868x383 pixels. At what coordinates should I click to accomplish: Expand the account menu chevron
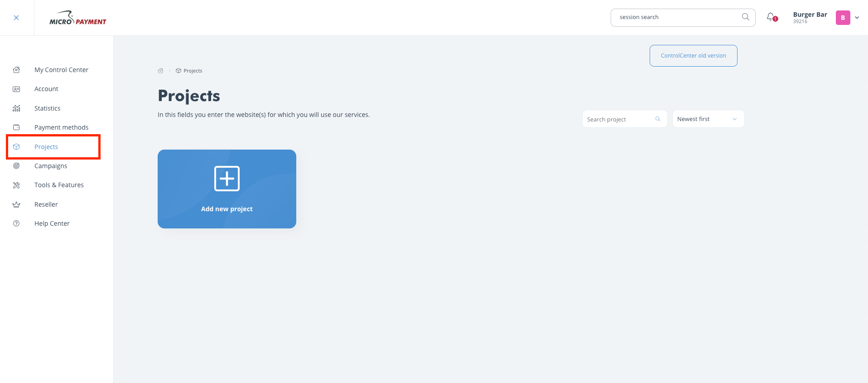857,18
